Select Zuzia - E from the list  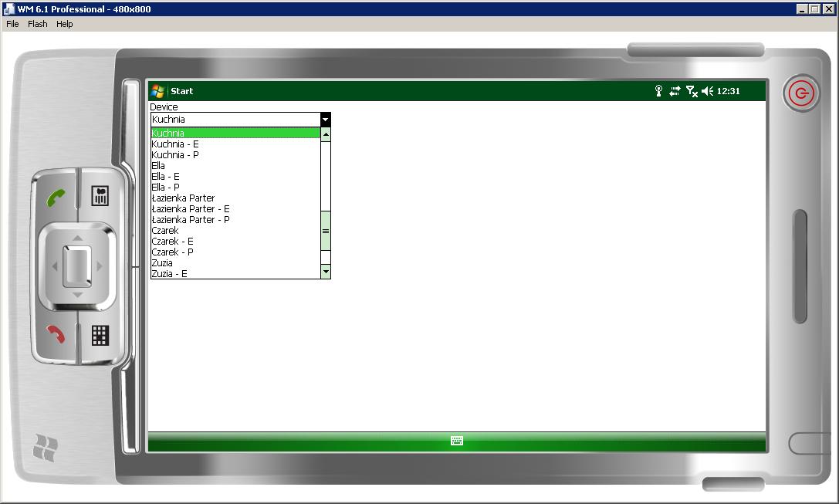[235, 273]
